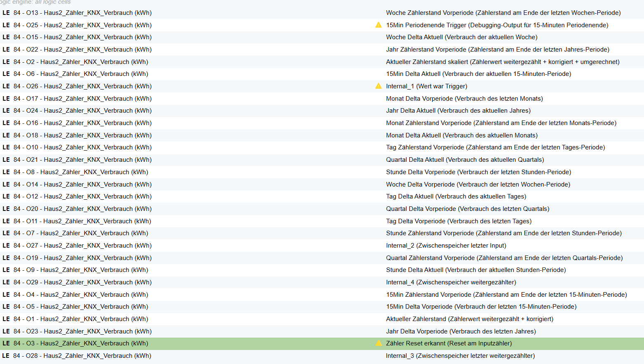
Task: Open the 84 - O25 Haus2_Zähler_KNX_Verbrauch entry
Action: (83, 25)
